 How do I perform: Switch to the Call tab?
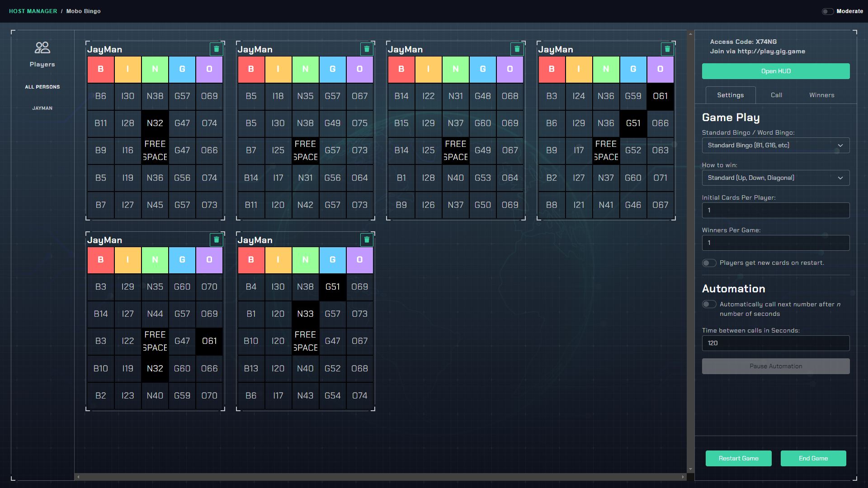click(776, 95)
